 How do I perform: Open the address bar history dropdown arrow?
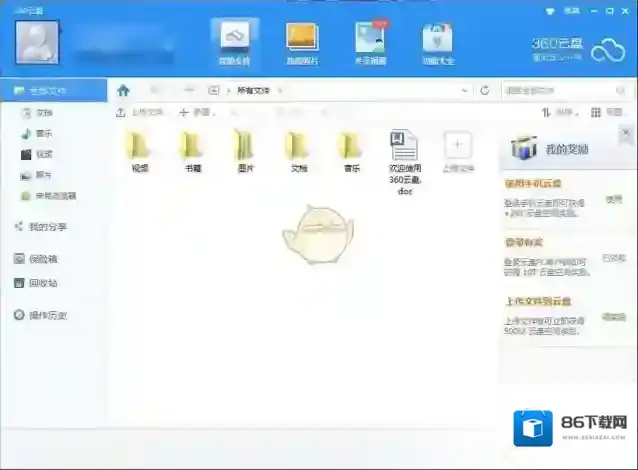pos(464,90)
